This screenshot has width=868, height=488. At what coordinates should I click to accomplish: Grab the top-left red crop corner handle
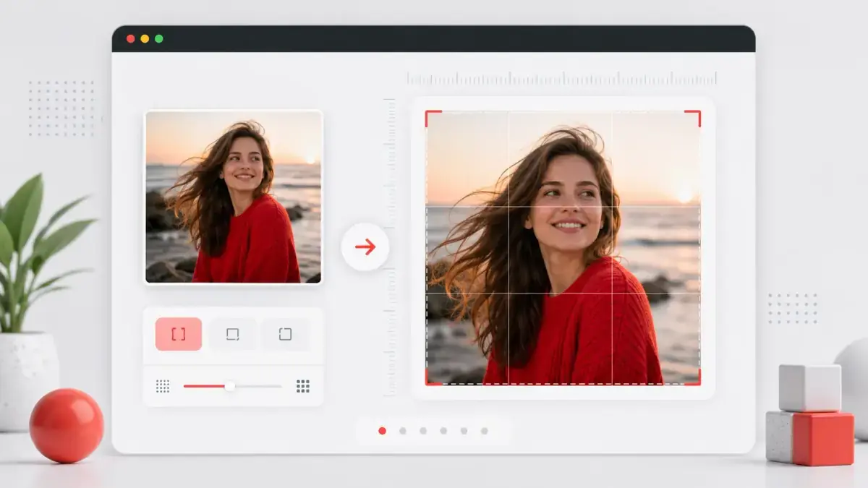coord(433,118)
